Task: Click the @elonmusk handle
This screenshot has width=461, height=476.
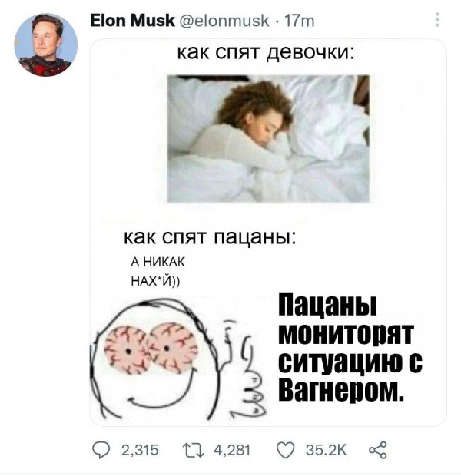Action: (224, 21)
